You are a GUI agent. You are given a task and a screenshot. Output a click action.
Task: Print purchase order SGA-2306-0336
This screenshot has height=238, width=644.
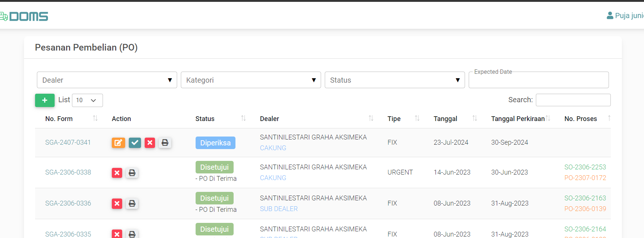[132, 203]
